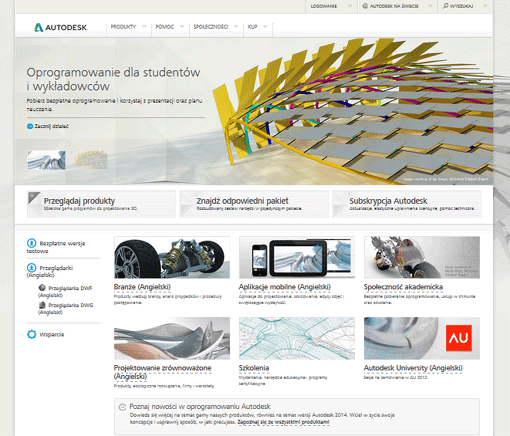Click the Autodesk logo
Screen dimensions: 510x436
(60, 27)
